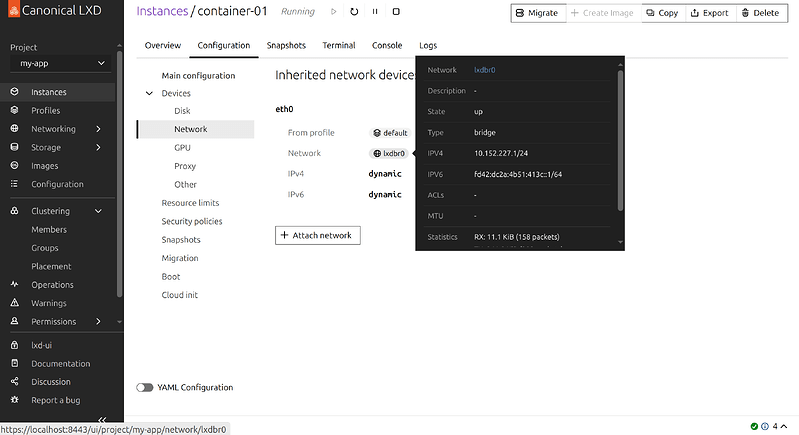The width and height of the screenshot is (799, 435).
Task: Click the Attach network button
Action: pyautogui.click(x=318, y=235)
